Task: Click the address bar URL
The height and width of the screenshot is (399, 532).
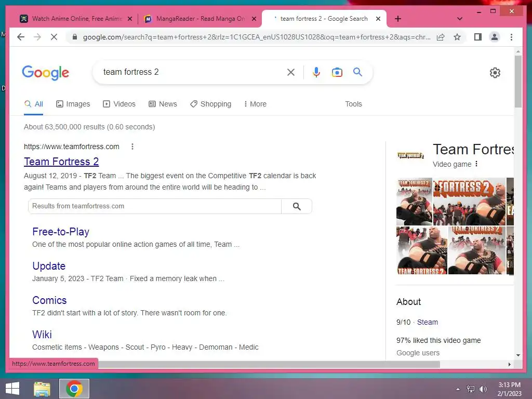Action: tap(257, 37)
